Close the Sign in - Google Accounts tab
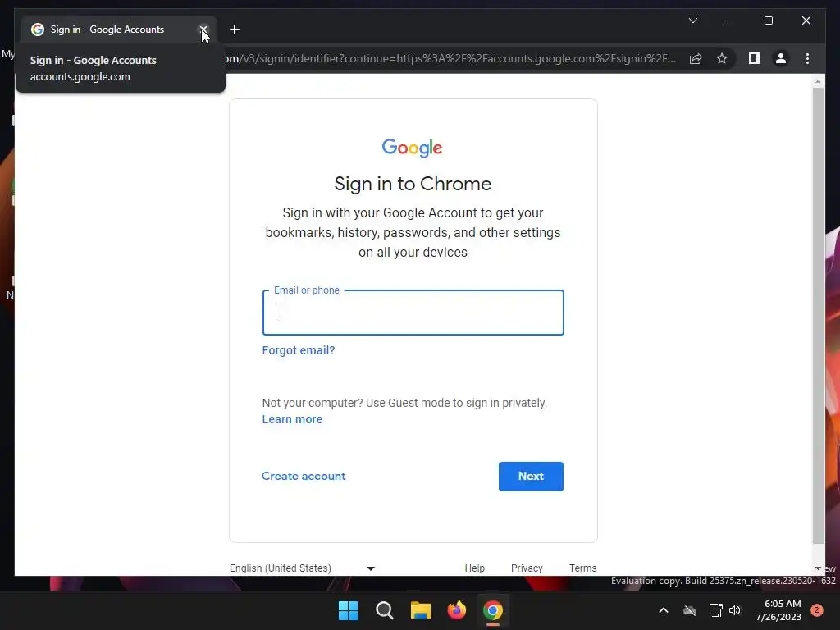840x630 pixels. pyautogui.click(x=203, y=30)
